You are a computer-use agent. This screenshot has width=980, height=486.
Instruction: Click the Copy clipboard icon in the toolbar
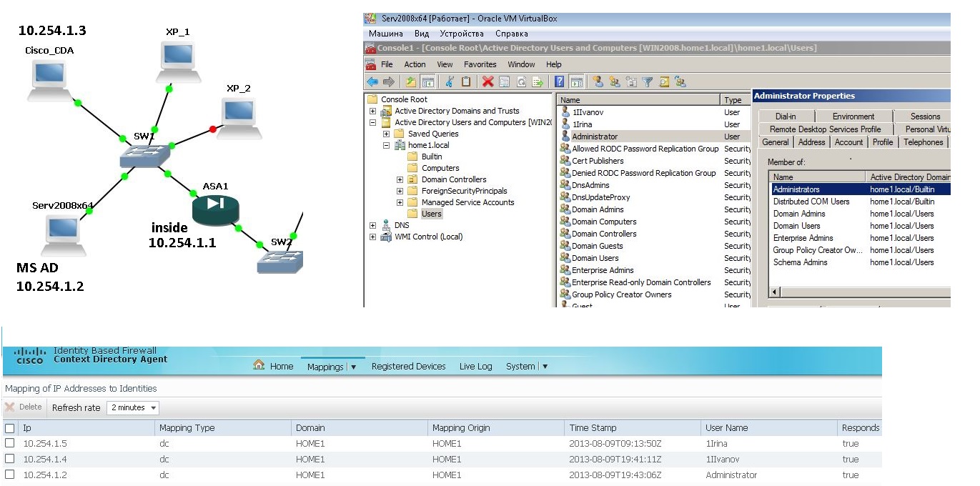point(466,81)
